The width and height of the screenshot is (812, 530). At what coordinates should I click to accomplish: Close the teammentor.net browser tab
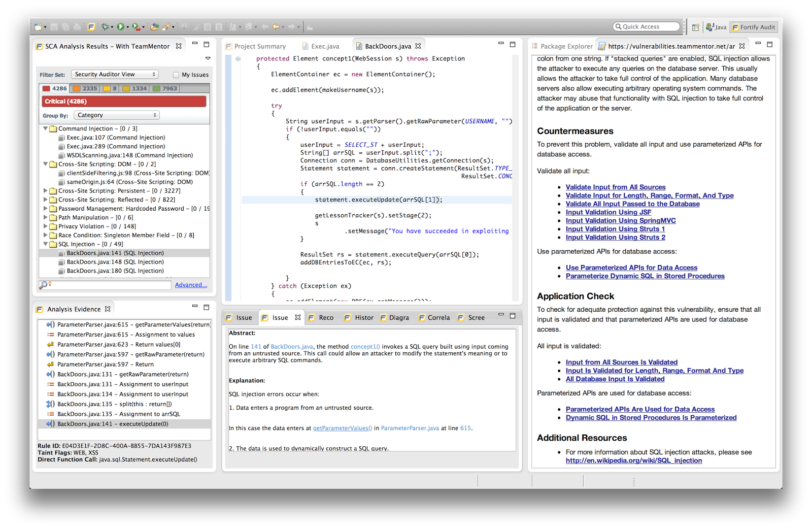point(742,46)
